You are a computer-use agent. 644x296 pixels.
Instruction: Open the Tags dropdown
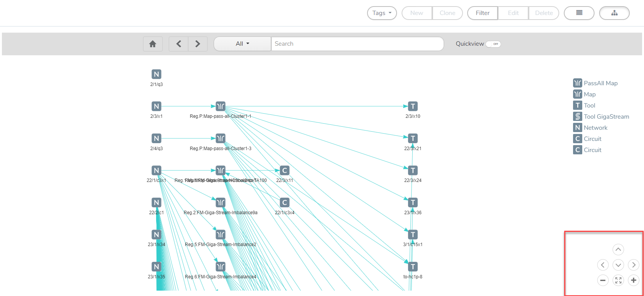[x=382, y=13]
